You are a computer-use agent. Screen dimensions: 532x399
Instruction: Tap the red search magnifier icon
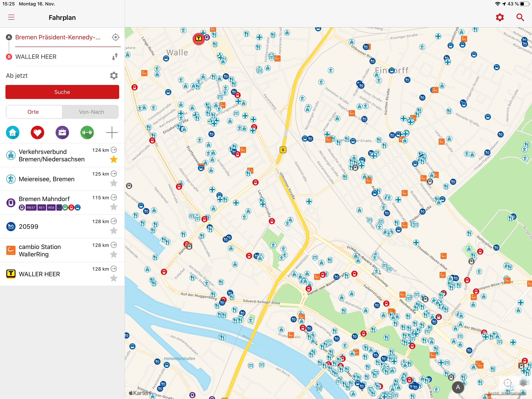point(520,17)
